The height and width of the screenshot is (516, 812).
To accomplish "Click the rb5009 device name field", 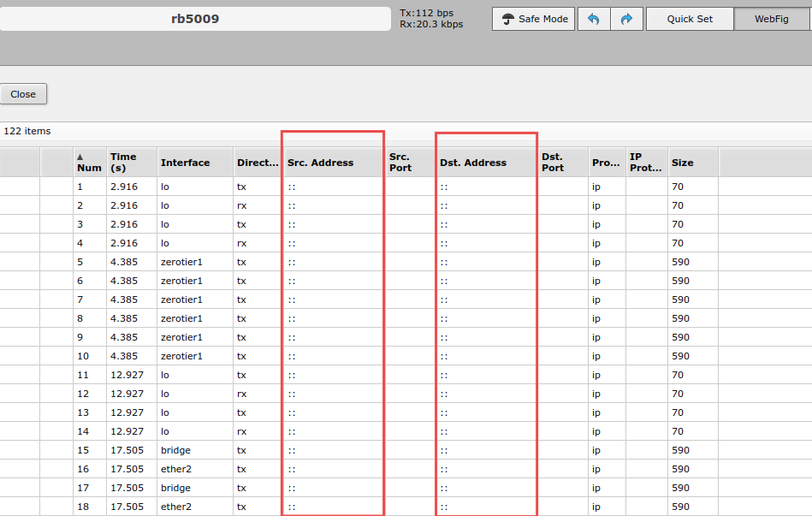I will pos(195,19).
